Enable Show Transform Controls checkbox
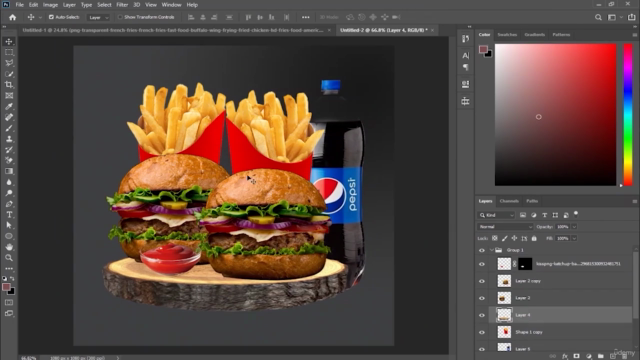 point(120,17)
